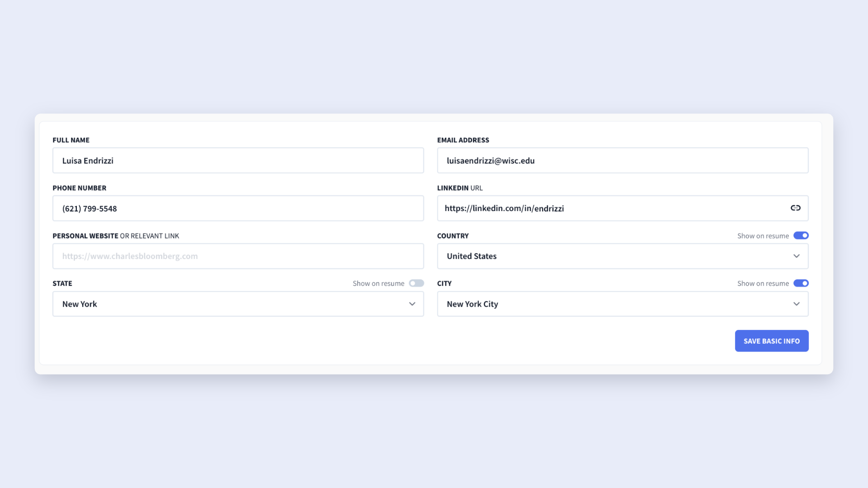Image resolution: width=868 pixels, height=488 pixels.
Task: Click into the Phone Number field
Action: (x=238, y=208)
